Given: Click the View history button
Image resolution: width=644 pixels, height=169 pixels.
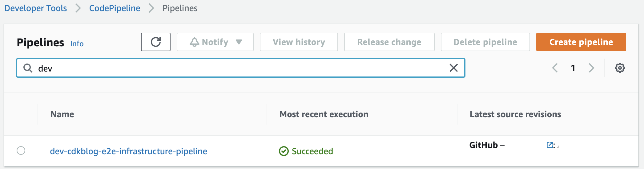Looking at the screenshot, I should pyautogui.click(x=299, y=42).
